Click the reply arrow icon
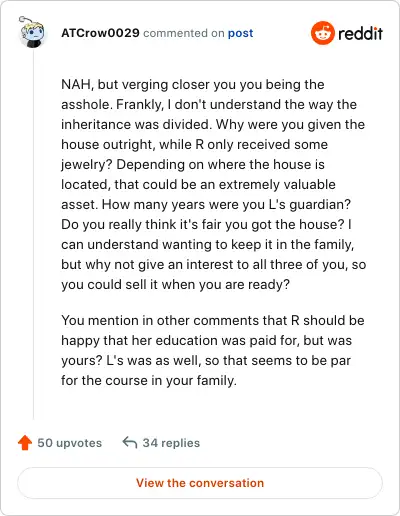This screenshot has width=400, height=516. [x=130, y=443]
